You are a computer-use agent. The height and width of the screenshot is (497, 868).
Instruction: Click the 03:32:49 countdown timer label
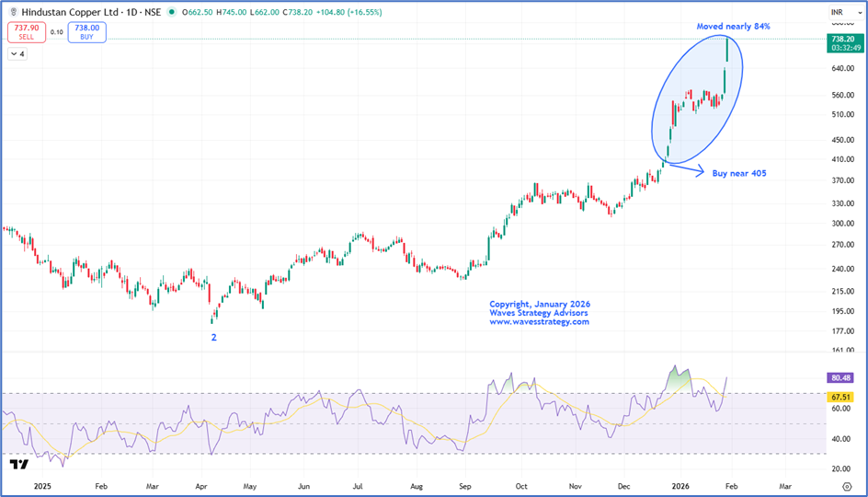[846, 48]
